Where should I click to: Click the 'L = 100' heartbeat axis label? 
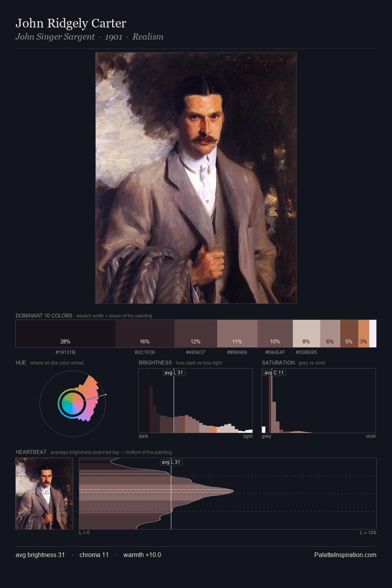(368, 533)
